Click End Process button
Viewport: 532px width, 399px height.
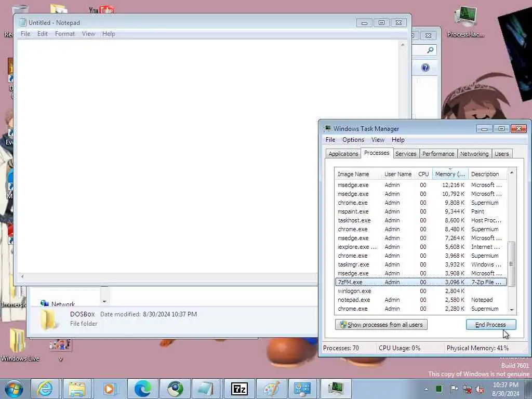(490, 325)
